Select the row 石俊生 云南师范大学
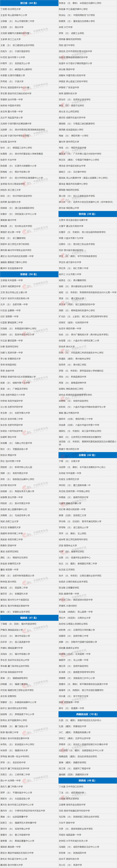The height and width of the screenshot is (868, 117). pyautogui.click(x=88, y=479)
